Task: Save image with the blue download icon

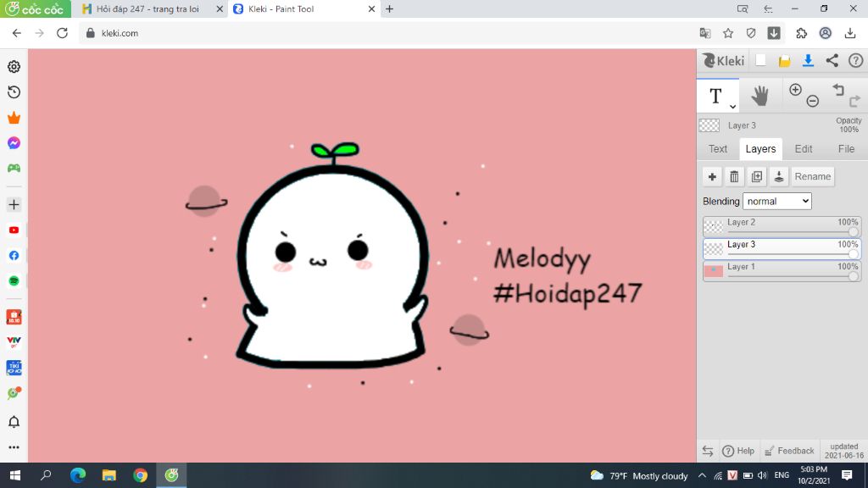Action: click(808, 61)
